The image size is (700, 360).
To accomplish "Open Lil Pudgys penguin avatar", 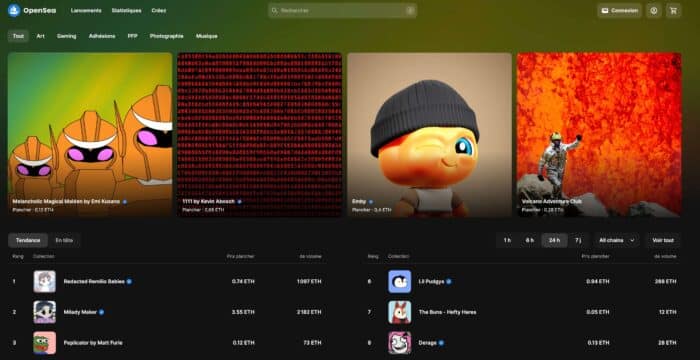I will (x=400, y=281).
